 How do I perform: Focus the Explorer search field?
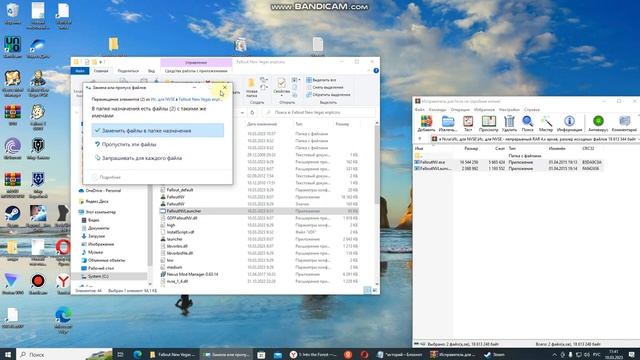[319, 112]
